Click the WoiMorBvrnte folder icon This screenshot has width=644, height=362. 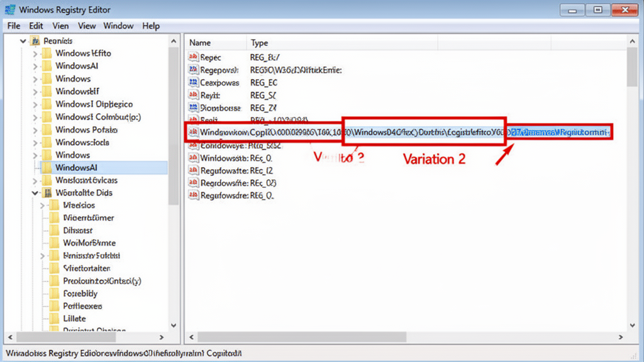[55, 243]
